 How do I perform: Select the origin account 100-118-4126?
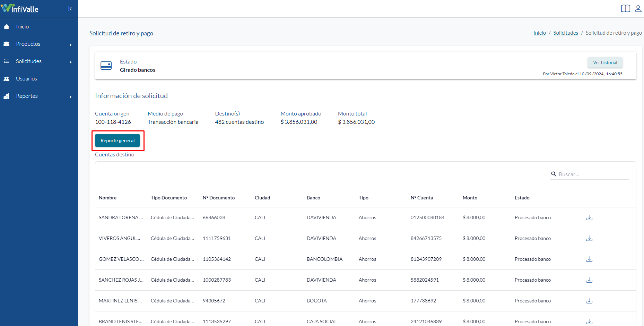coord(113,122)
